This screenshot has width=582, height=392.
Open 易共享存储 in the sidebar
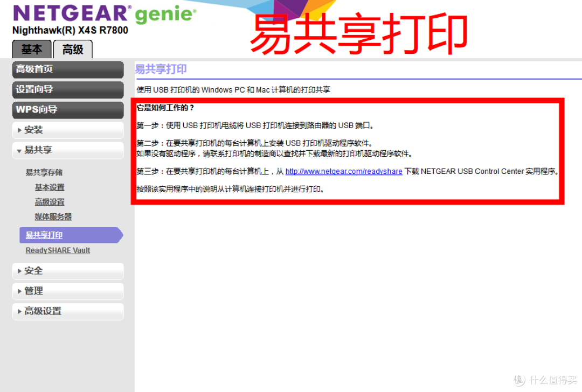tap(44, 172)
